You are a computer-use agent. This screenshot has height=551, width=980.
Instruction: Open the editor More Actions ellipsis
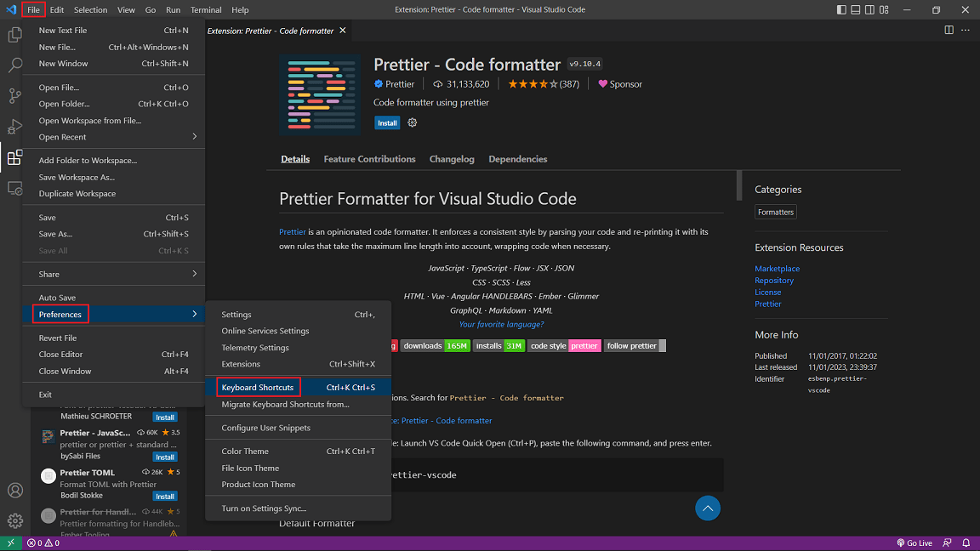[x=966, y=30]
